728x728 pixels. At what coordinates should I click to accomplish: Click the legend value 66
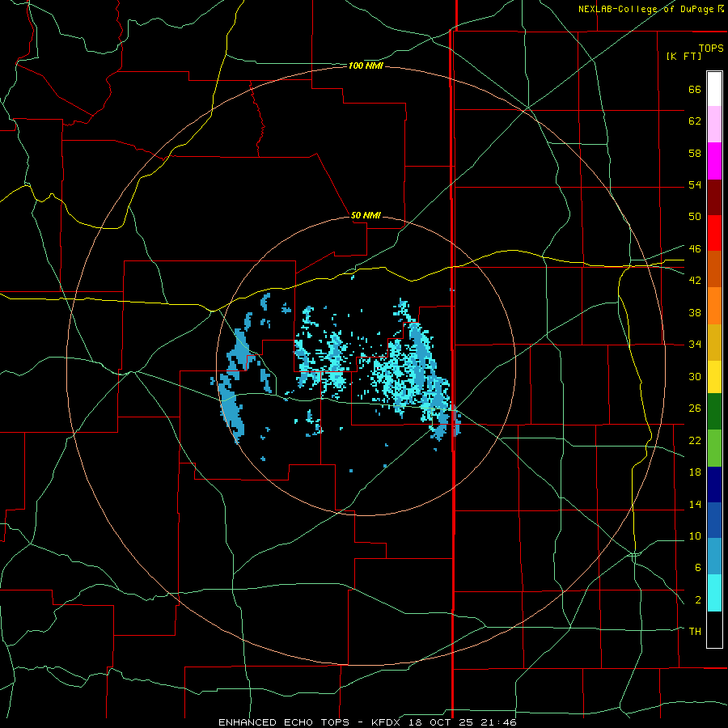[x=695, y=89]
